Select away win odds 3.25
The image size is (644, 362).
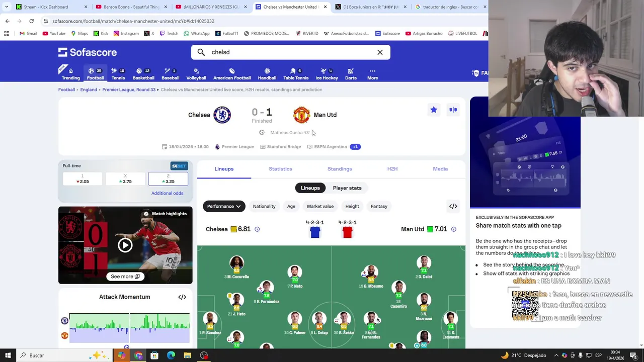tap(168, 179)
